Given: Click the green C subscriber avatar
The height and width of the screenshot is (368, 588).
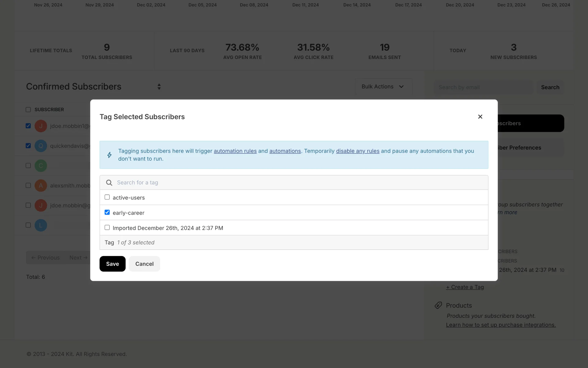Looking at the screenshot, I should (41, 166).
